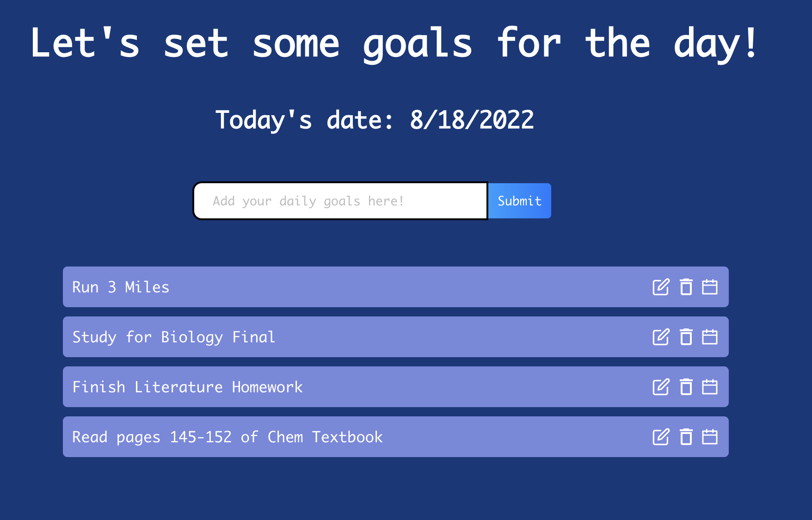Click the Today's date heading
The width and height of the screenshot is (812, 520).
pos(375,120)
